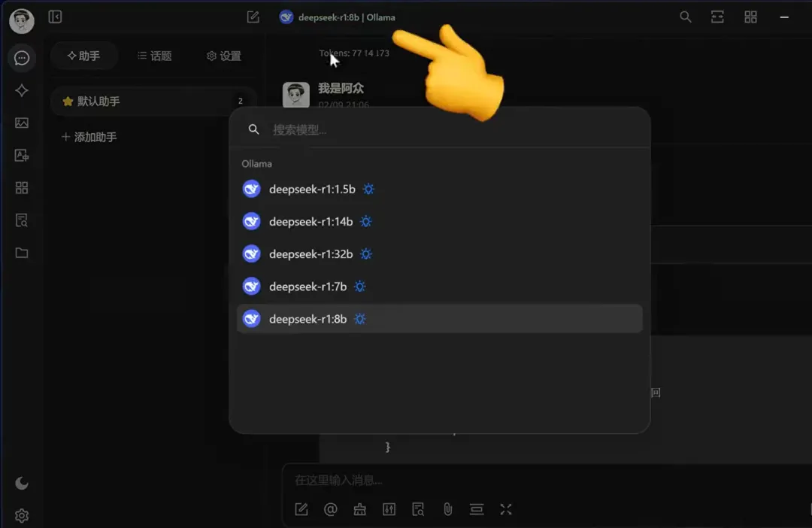
Task: Click the 我是阿众 message avatar
Action: pos(295,95)
